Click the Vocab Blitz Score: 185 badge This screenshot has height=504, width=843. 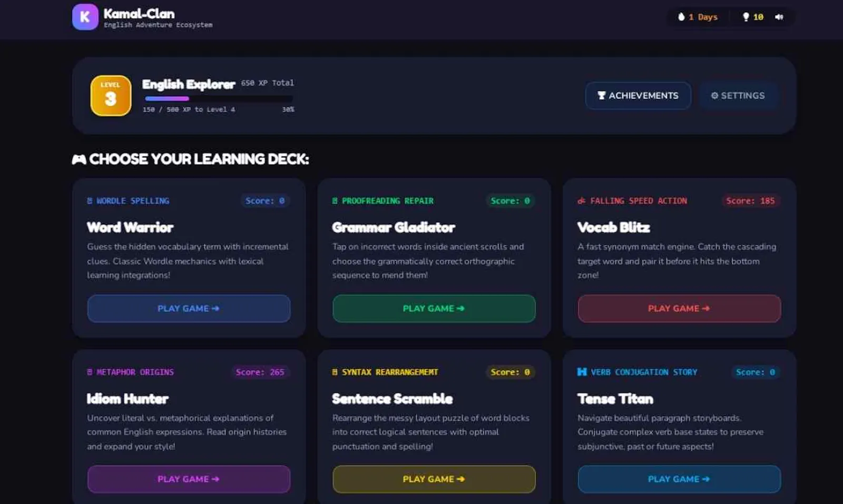tap(750, 201)
